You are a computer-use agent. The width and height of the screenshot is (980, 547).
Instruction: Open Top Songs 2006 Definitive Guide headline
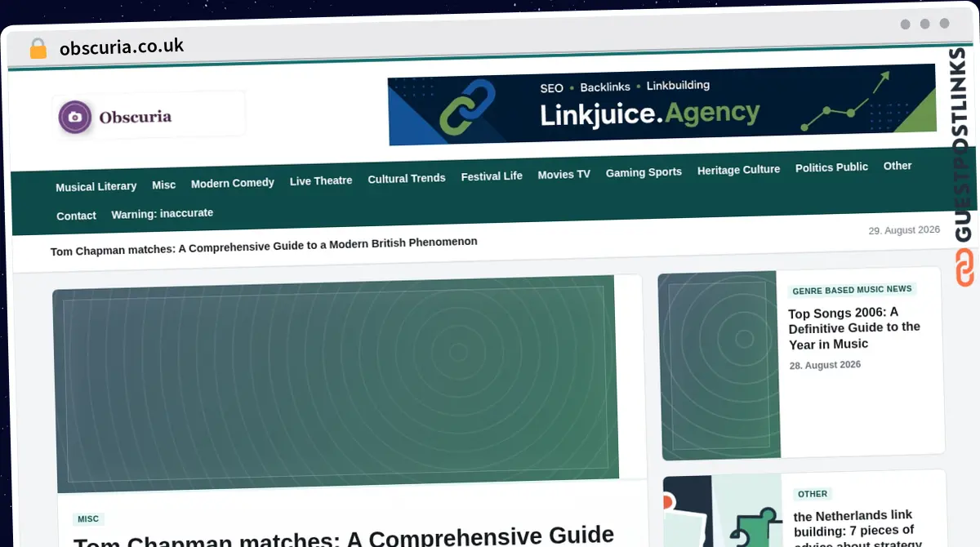[854, 327]
